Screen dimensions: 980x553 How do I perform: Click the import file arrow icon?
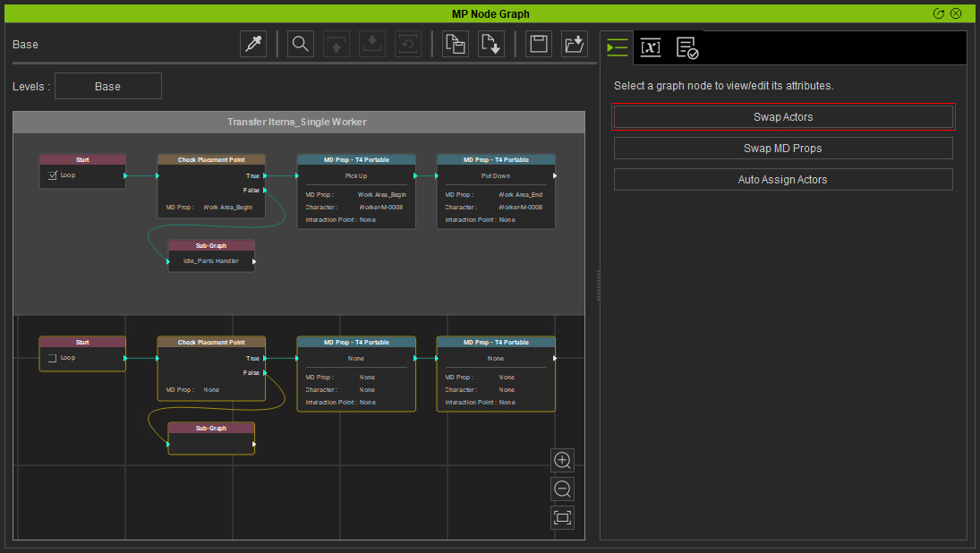click(491, 45)
